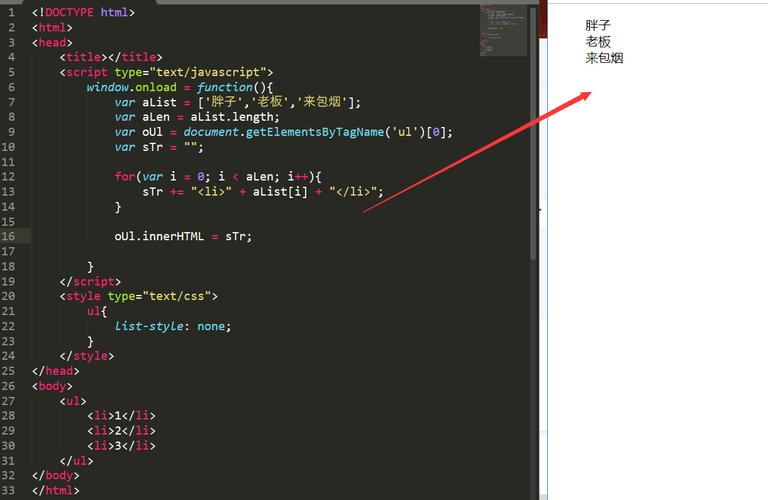Viewport: 768px width, 500px height.
Task: Click line number 1 in the gutter
Action: tap(11, 12)
